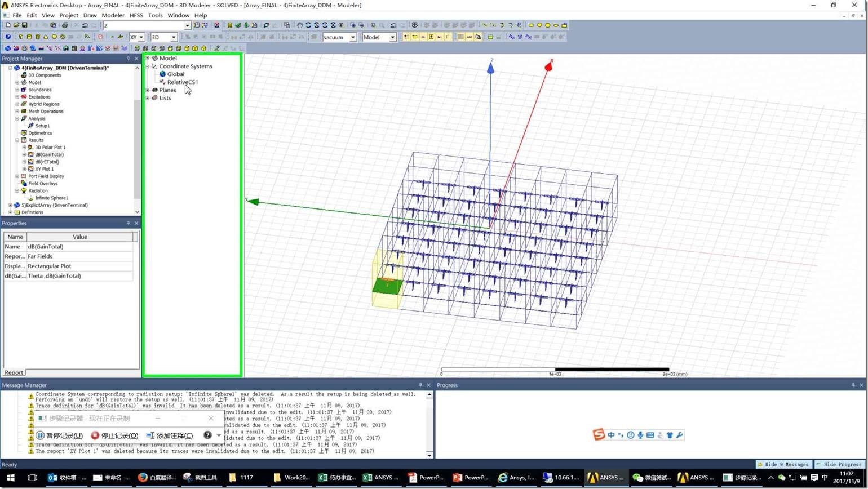This screenshot has height=489, width=868.
Task: Click the Save icon in the toolbar
Action: click(x=25, y=25)
